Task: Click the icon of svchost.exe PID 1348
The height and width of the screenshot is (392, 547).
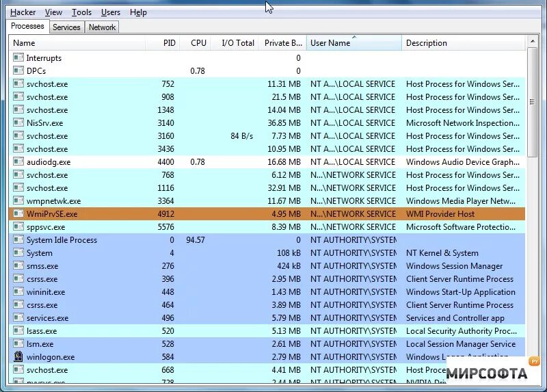Action: [x=18, y=109]
